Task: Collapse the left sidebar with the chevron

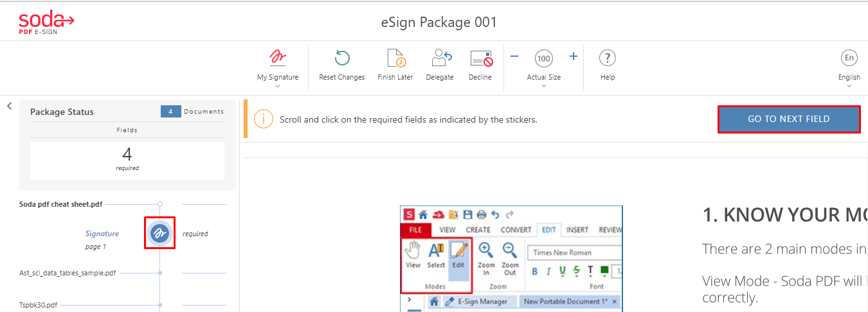Action: tap(9, 106)
